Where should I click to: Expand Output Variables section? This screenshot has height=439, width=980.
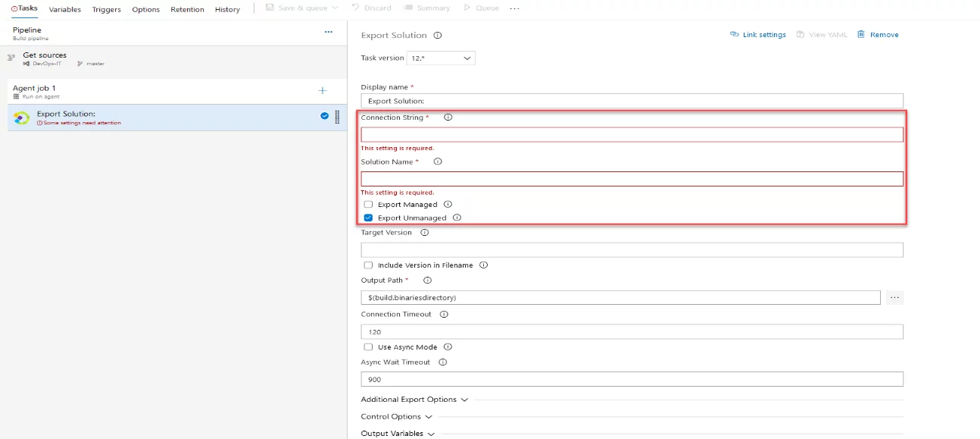(x=398, y=434)
